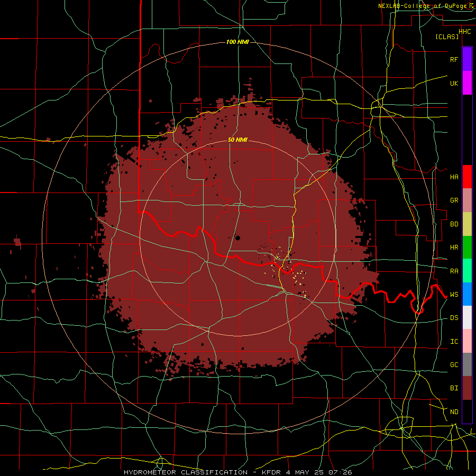Pick the HR green legend swatch

coord(467,248)
